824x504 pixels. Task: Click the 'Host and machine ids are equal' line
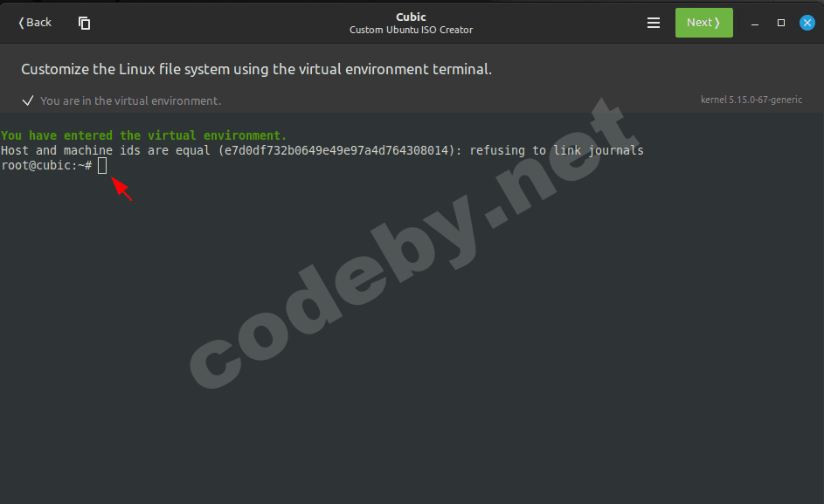[x=322, y=151]
